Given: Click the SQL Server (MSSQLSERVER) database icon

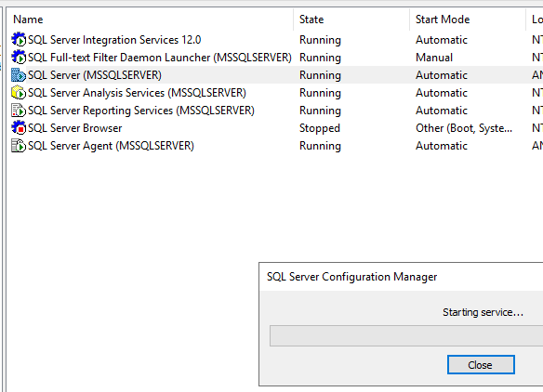Looking at the screenshot, I should (19, 74).
